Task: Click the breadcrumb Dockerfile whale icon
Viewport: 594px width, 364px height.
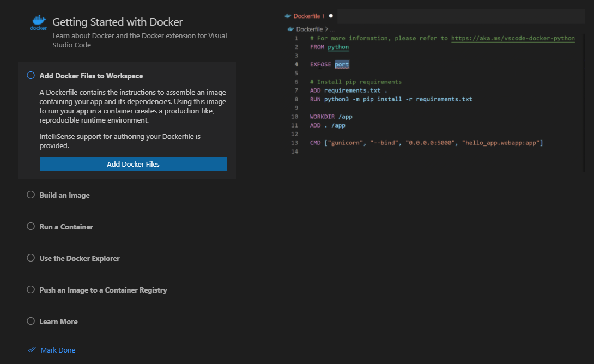Action: point(290,29)
